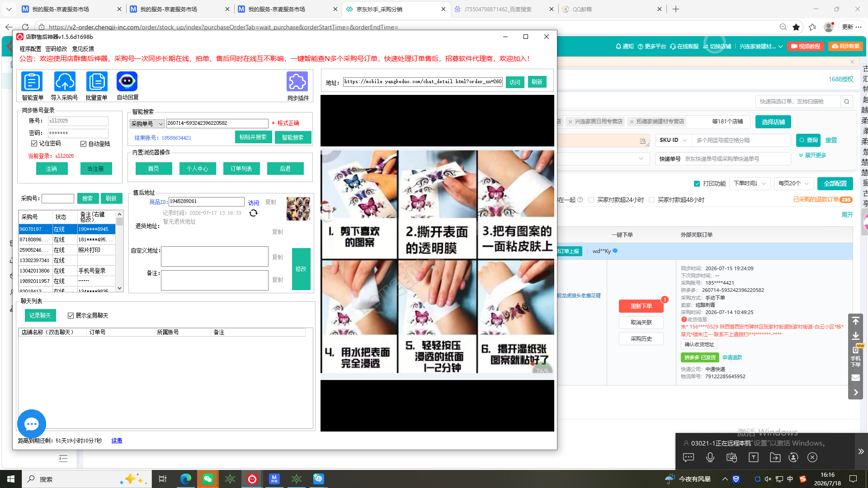Switch to the 京东妙手_采购分销 tab
Viewport: 868px width, 488px height.
(396, 9)
